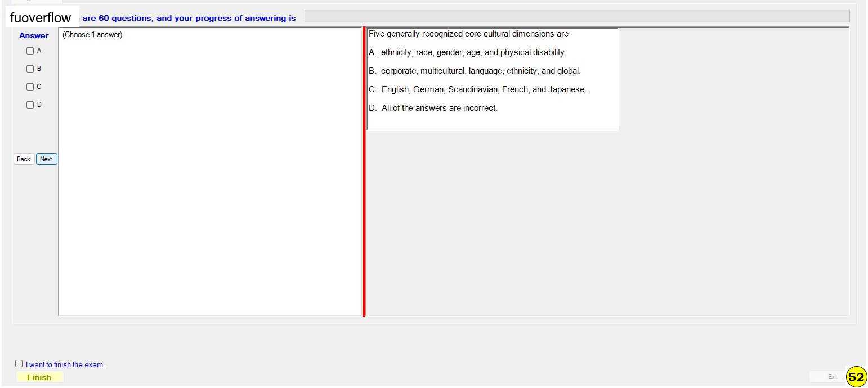Click answer text 'ethnicity, race, gender, age, and physical disability'

[473, 52]
